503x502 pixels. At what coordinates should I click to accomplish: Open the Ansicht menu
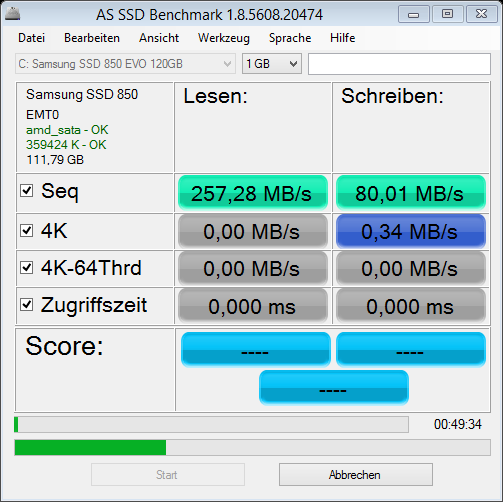click(x=159, y=38)
